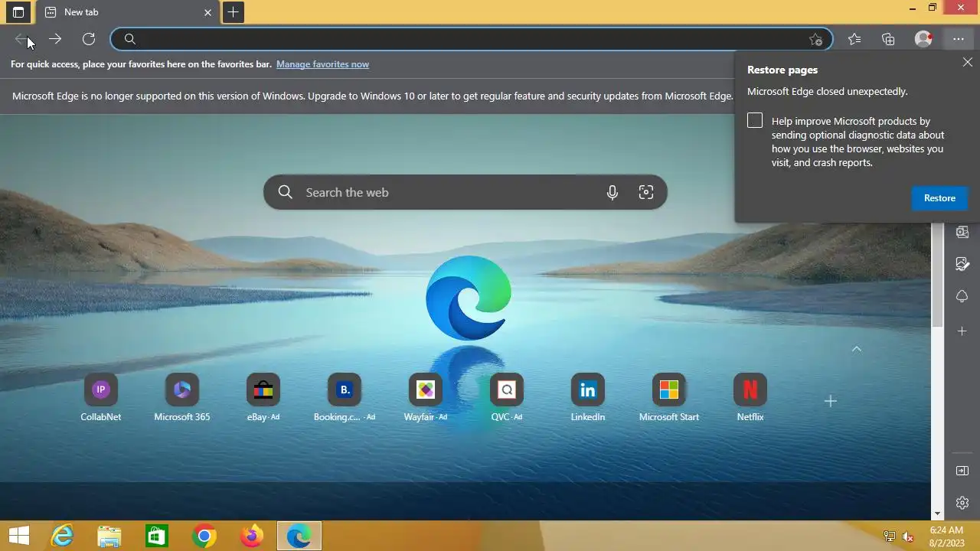This screenshot has height=551, width=980.
Task: Open the Netflix quick link tile
Action: tap(750, 398)
